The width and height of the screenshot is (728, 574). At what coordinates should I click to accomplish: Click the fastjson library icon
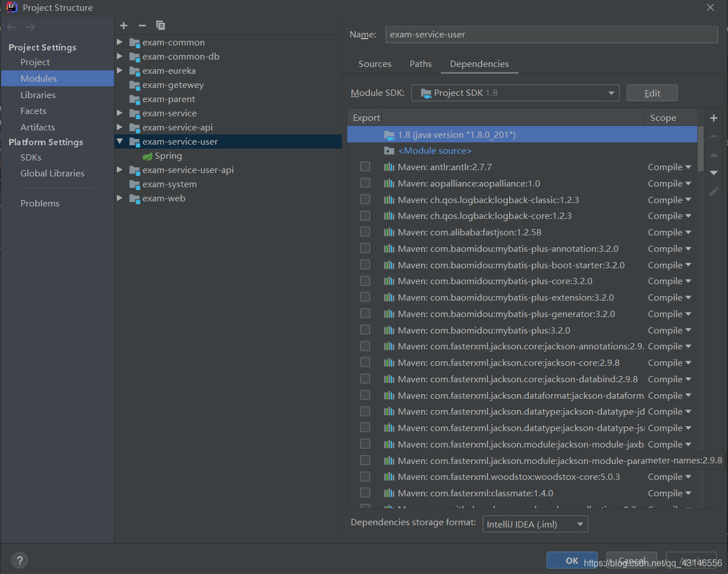click(389, 233)
